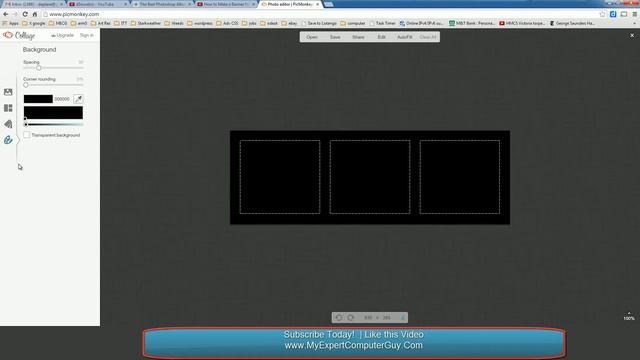Screen dimensions: 640x360
Task: Click the hex color value field 000000
Action: (62, 99)
